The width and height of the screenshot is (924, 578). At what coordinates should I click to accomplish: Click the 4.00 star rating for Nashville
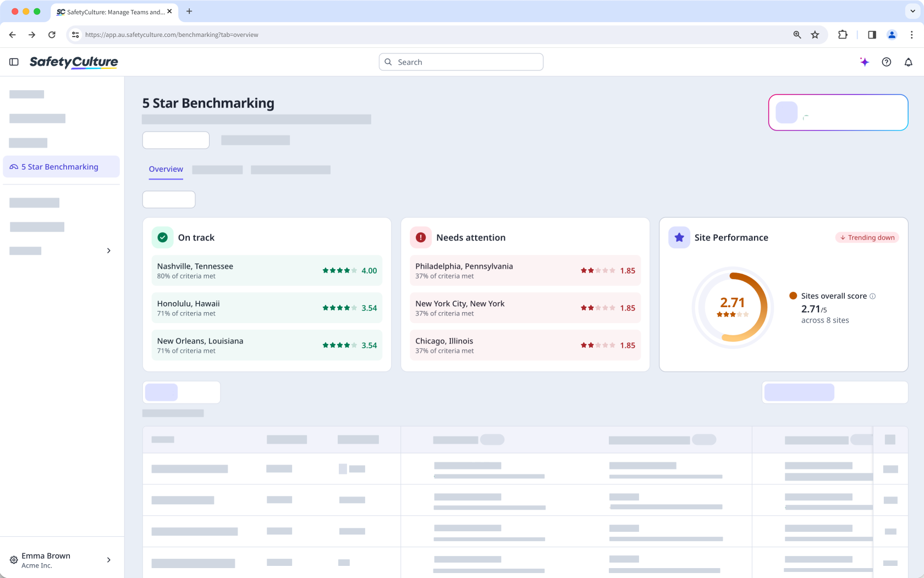(x=350, y=270)
